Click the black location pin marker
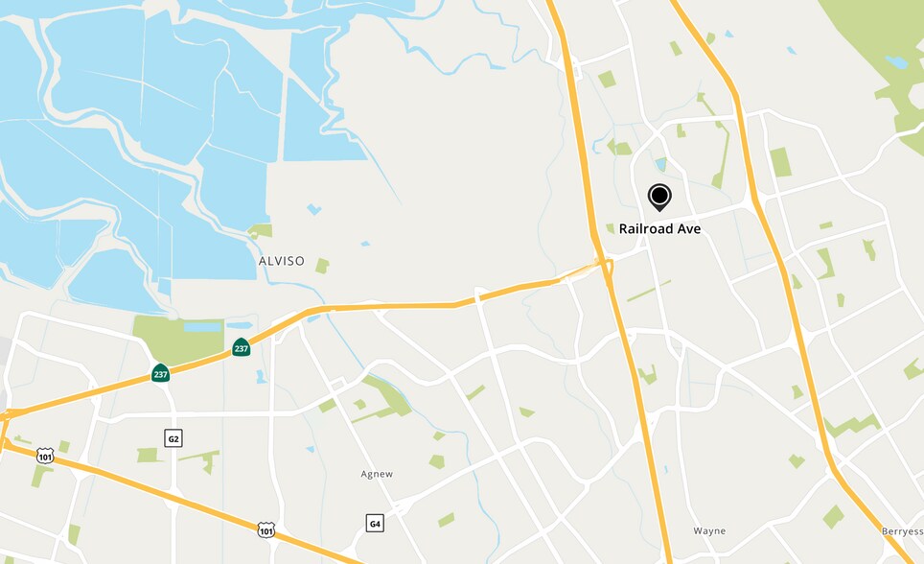This screenshot has height=564, width=924. [x=659, y=197]
